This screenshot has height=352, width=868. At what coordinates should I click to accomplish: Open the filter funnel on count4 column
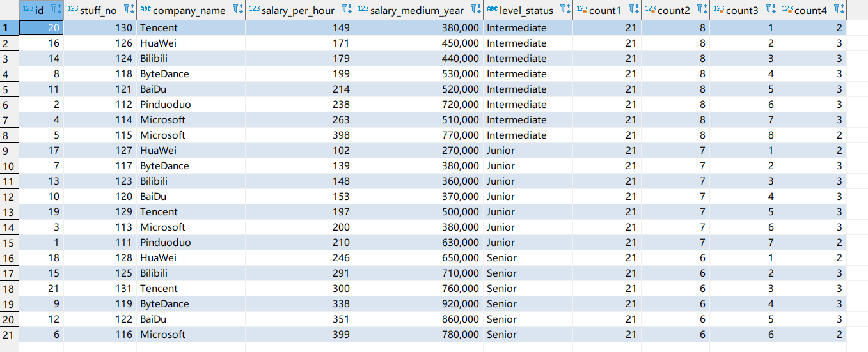(x=837, y=10)
